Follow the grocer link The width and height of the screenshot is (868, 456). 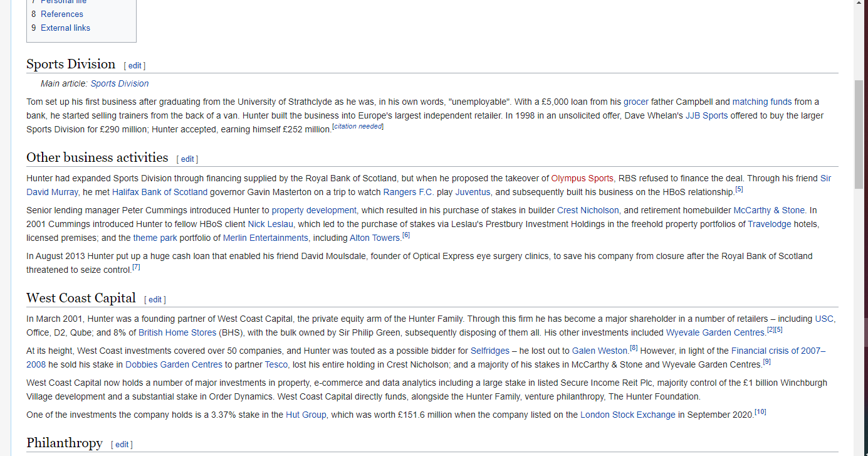click(635, 102)
